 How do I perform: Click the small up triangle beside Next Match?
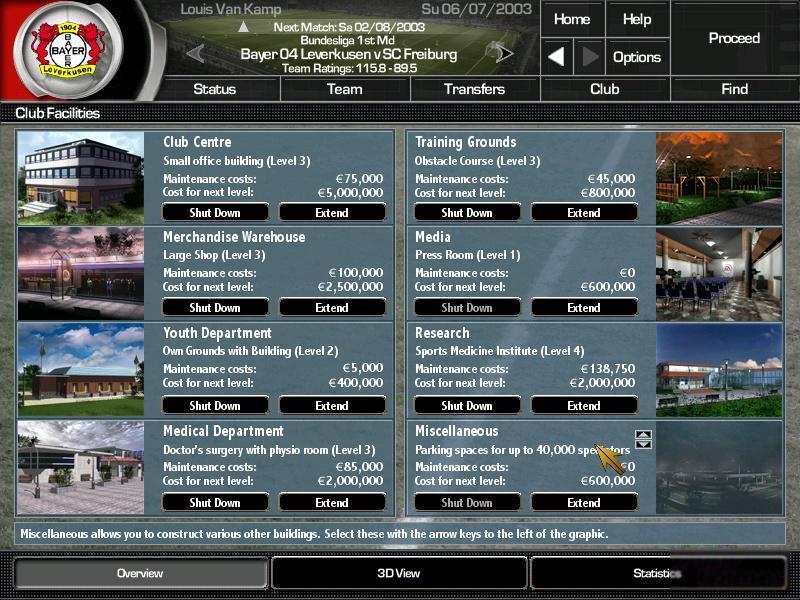pyautogui.click(x=244, y=27)
